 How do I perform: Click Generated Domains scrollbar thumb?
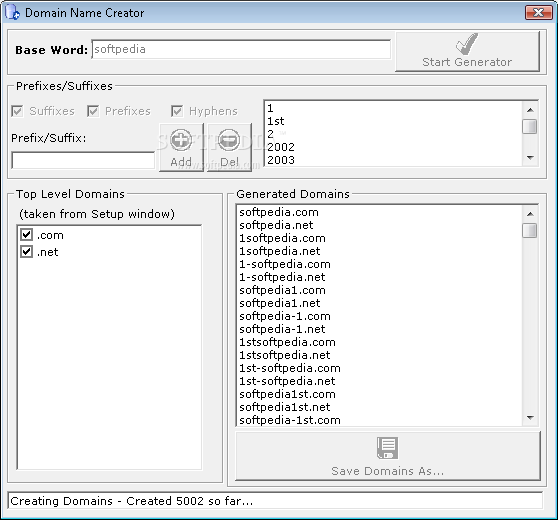point(530,230)
